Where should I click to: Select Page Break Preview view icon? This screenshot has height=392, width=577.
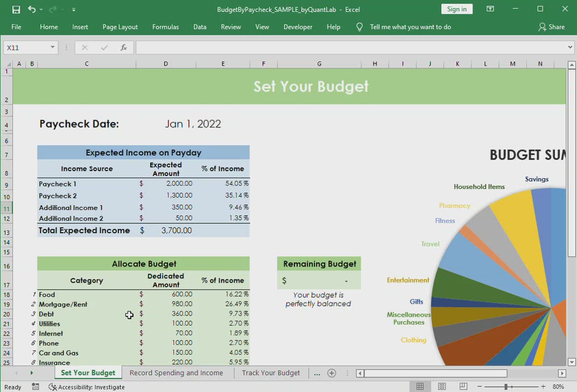click(x=463, y=387)
